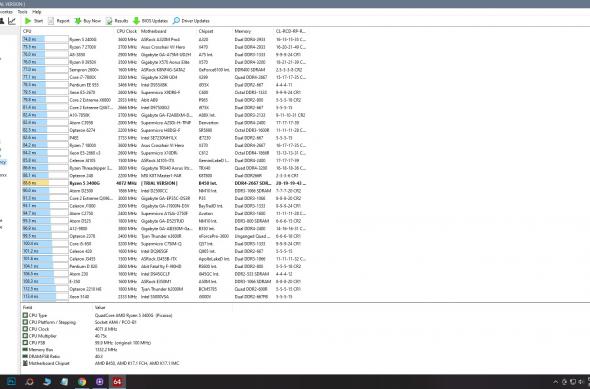Image resolution: width=590 pixels, height=389 pixels.
Task: Select the Opteron 2378 result row
Action: 164,236
